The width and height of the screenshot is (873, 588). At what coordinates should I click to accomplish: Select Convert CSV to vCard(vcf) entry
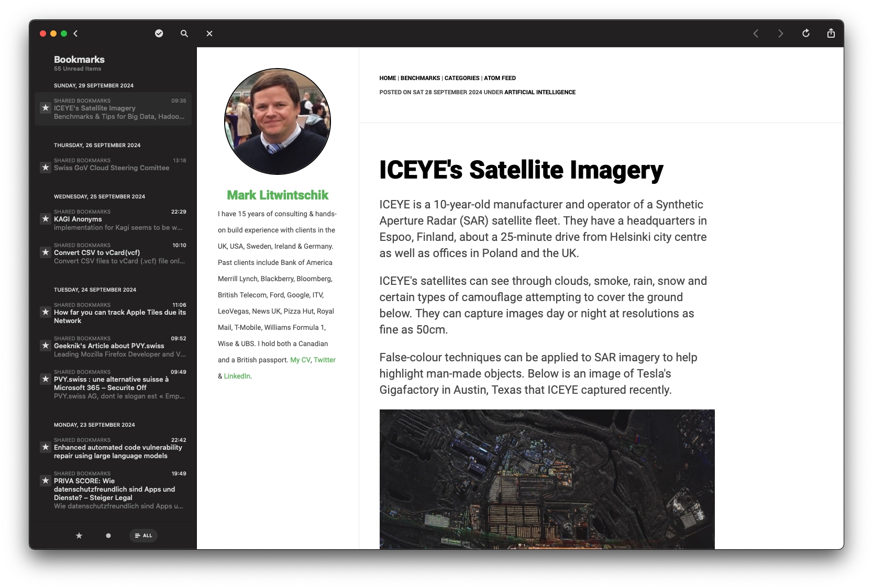pos(113,253)
